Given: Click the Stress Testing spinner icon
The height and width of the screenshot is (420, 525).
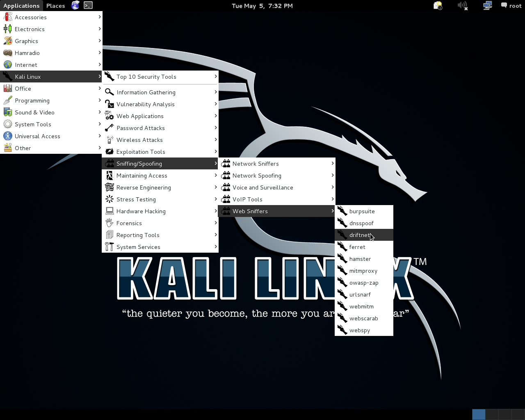Looking at the screenshot, I should coord(110,199).
